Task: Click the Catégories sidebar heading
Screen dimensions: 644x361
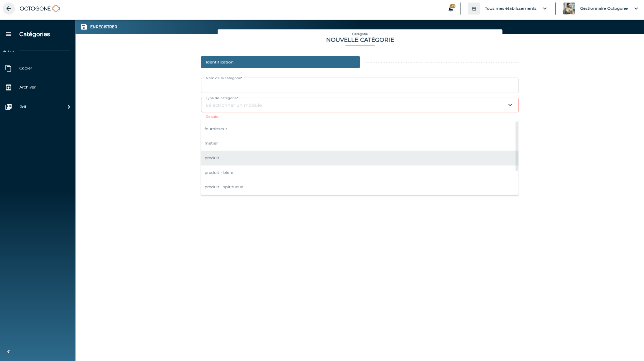Action: coord(34,34)
